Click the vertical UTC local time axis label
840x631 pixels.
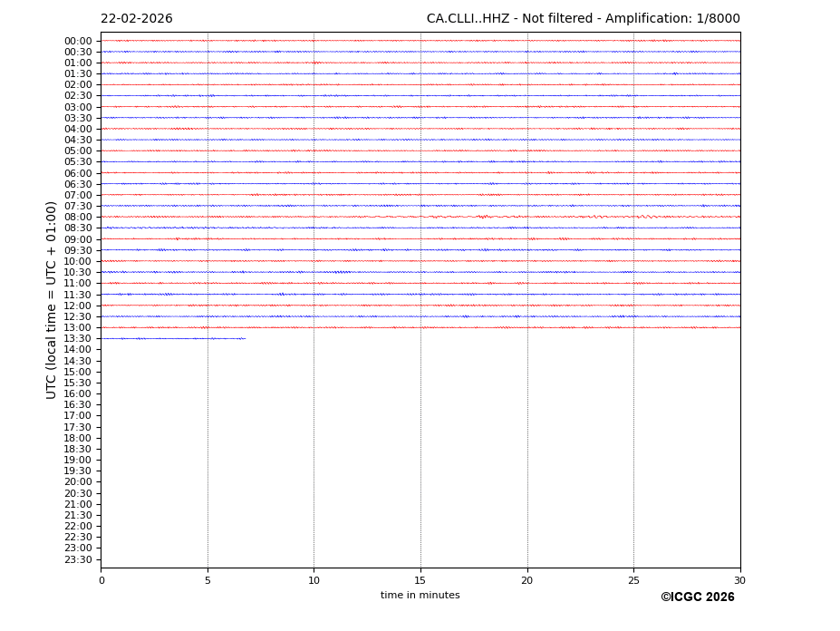(x=53, y=299)
